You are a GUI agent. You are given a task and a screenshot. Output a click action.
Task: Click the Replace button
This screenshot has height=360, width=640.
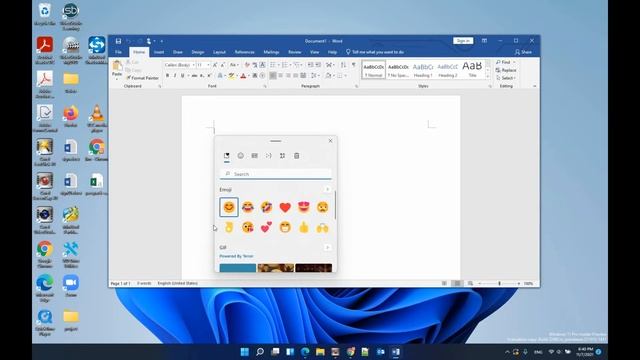[x=506, y=70]
